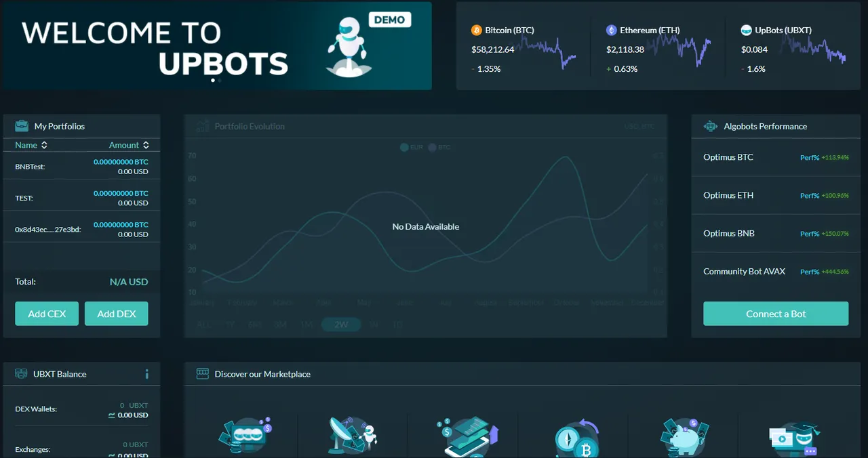Select the second banner carousel dot
This screenshot has height=458, width=868.
[220, 81]
